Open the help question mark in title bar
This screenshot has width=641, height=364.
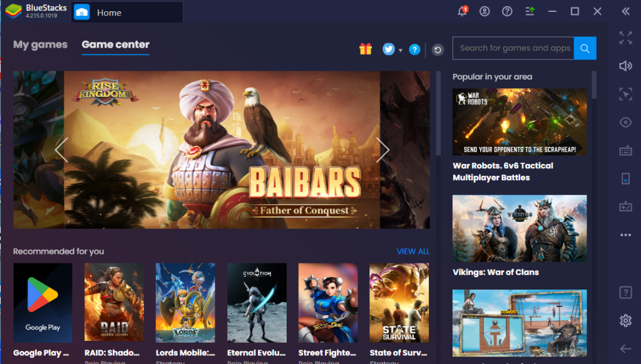(507, 11)
